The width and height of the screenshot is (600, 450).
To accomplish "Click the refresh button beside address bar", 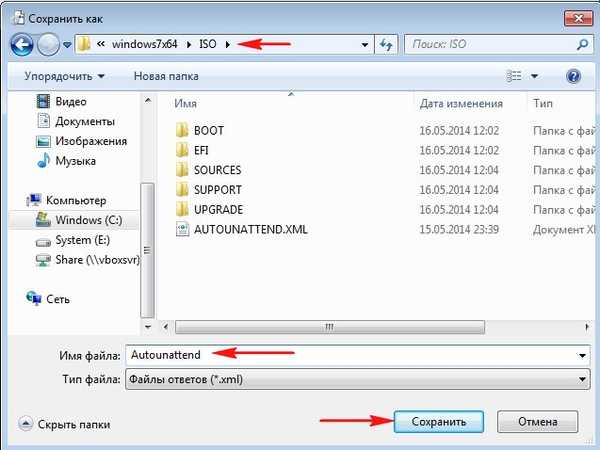I will pos(386,44).
